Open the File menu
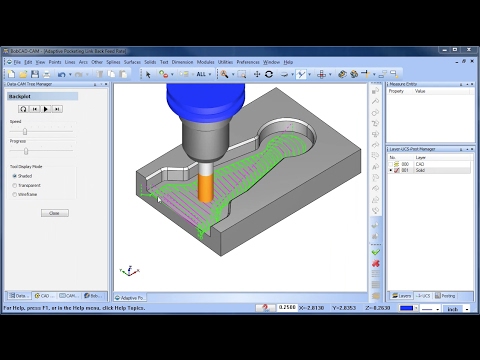 [17, 62]
